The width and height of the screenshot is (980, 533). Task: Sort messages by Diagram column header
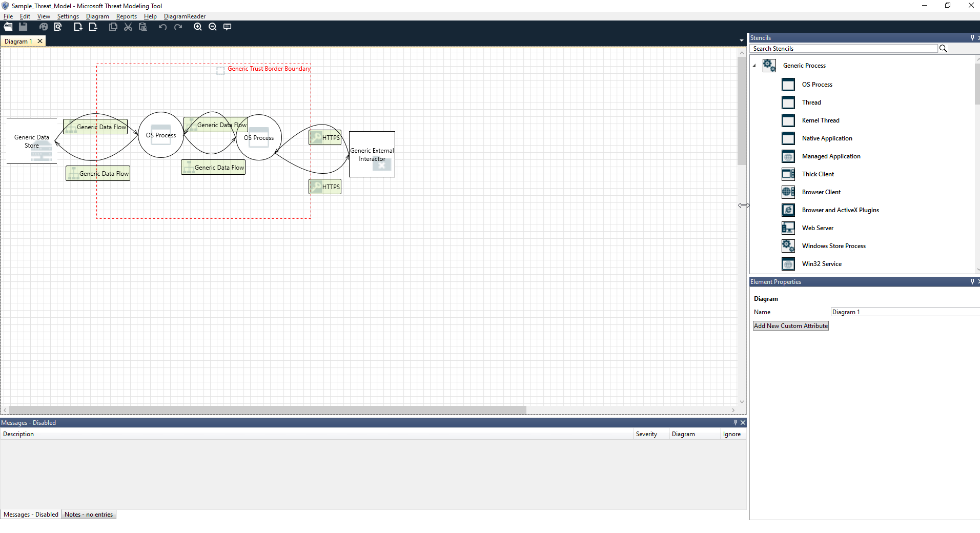click(695, 434)
